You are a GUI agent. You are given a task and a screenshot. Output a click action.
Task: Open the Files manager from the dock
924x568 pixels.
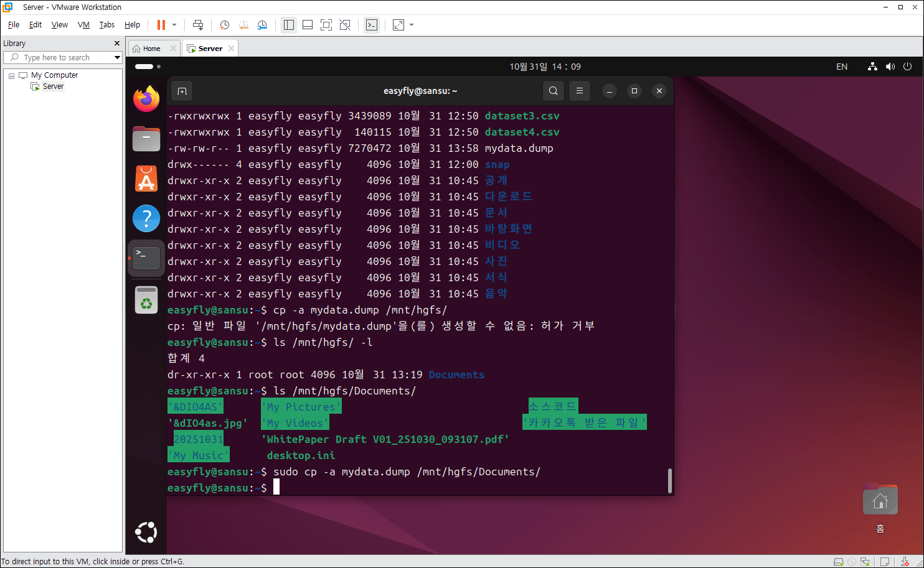(x=146, y=138)
